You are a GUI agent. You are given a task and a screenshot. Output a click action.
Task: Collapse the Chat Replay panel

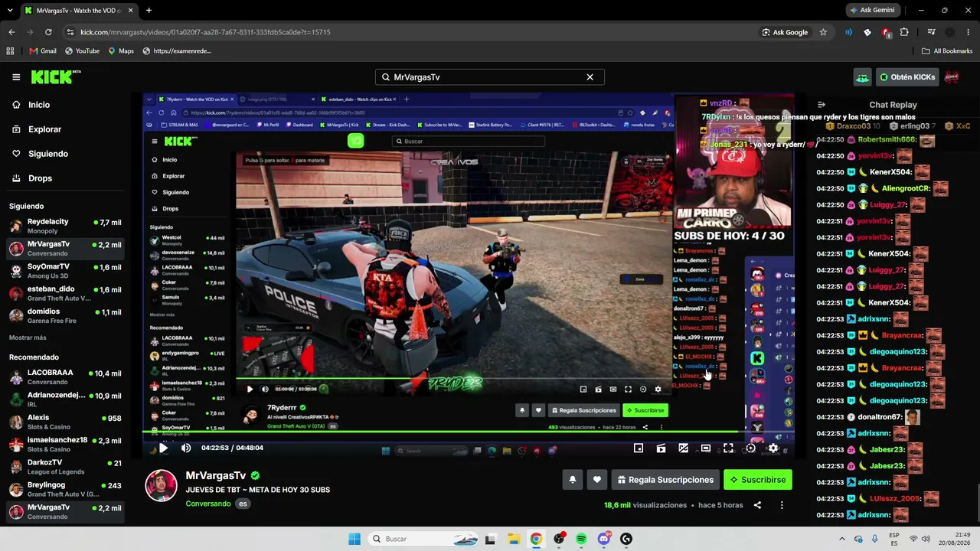[x=822, y=105]
